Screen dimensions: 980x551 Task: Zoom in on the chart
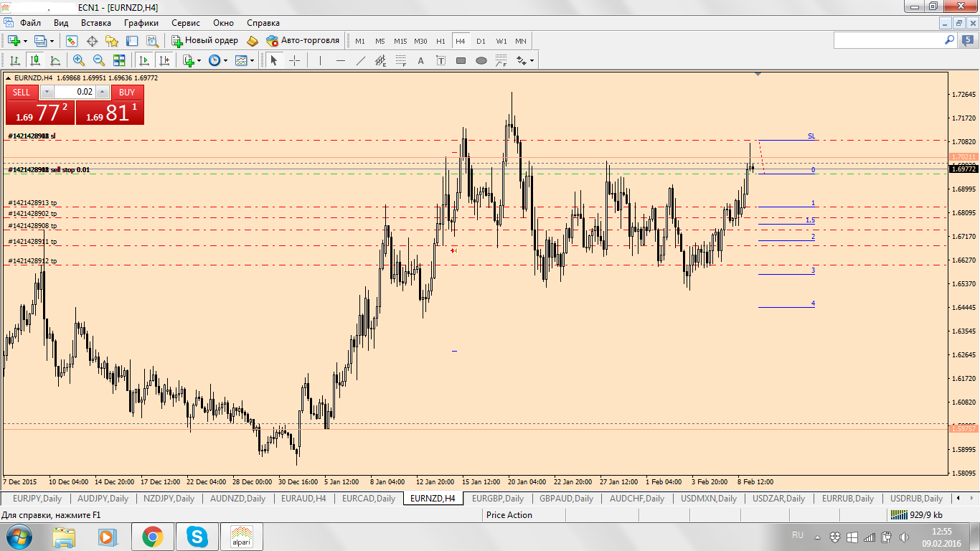[79, 61]
